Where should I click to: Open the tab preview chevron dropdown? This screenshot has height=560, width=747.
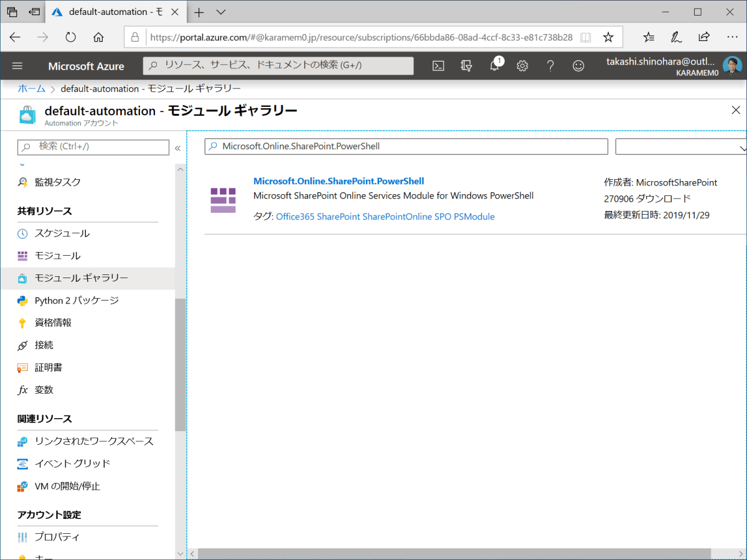221,12
